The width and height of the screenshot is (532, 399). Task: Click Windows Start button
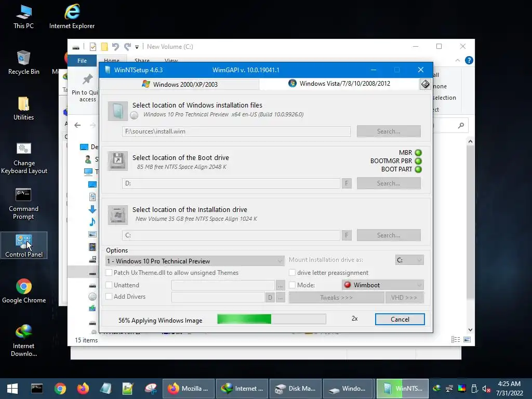click(x=12, y=389)
